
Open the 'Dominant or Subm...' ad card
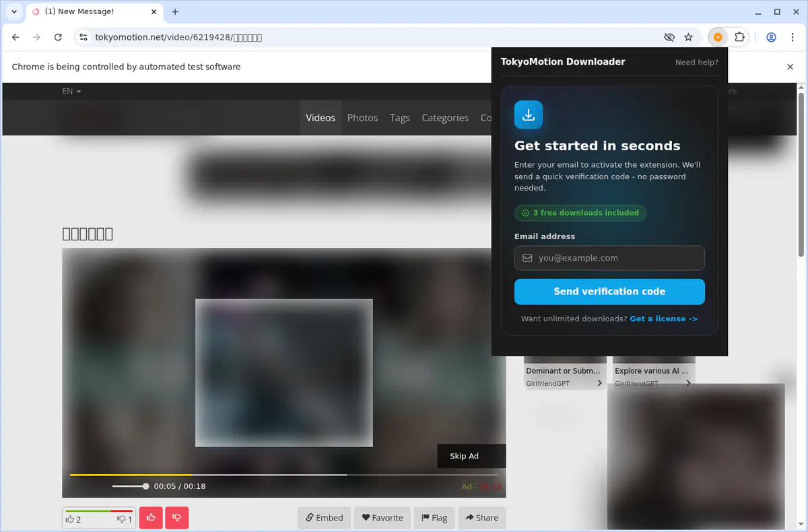[564, 374]
